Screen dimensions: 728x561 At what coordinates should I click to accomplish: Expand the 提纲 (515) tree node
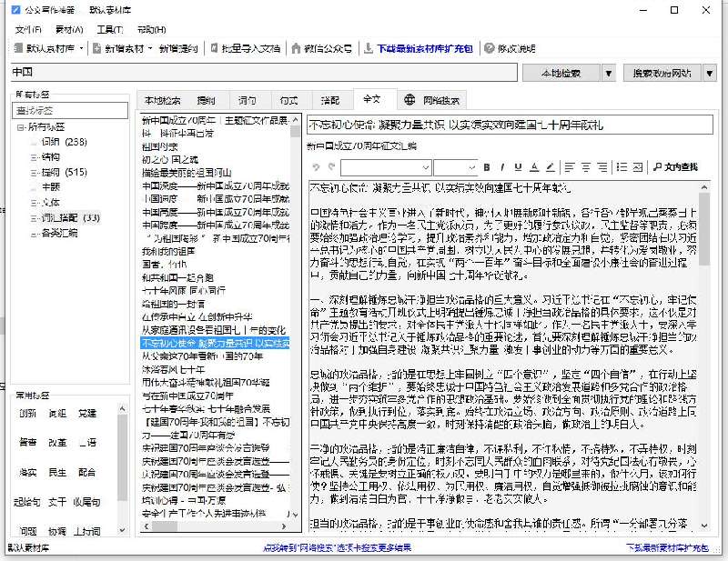(x=34, y=173)
